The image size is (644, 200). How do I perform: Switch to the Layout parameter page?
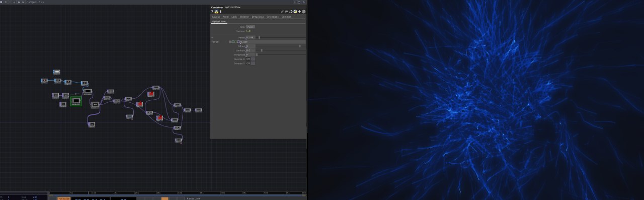pos(216,17)
